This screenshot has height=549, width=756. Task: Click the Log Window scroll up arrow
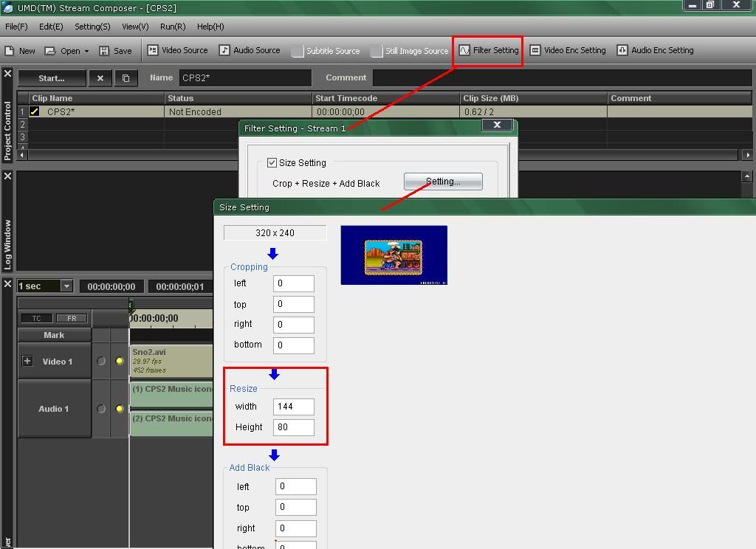point(747,176)
